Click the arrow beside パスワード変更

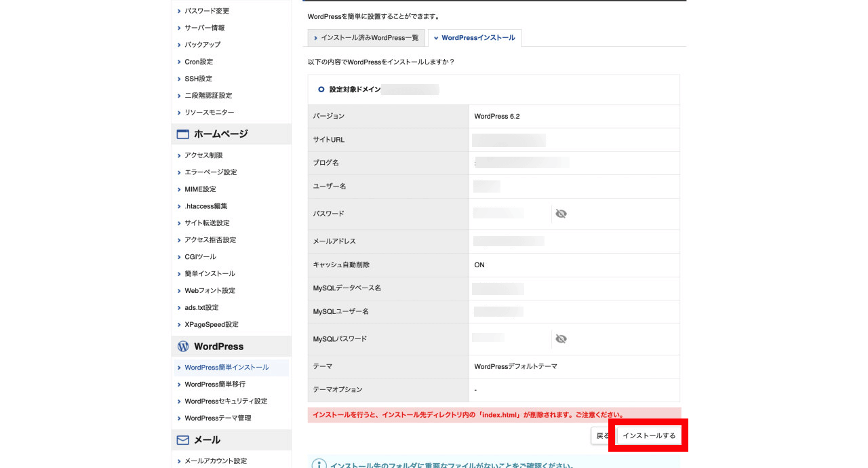(x=180, y=11)
